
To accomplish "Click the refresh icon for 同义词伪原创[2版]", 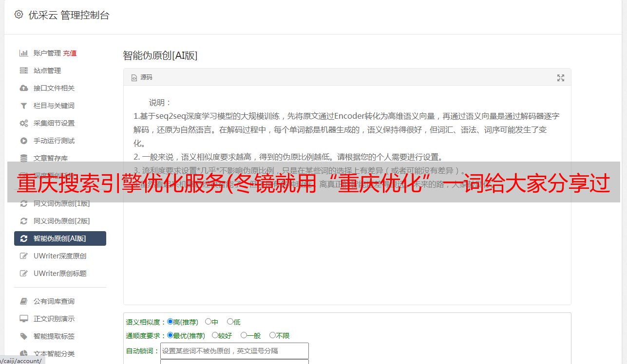I will tap(23, 221).
